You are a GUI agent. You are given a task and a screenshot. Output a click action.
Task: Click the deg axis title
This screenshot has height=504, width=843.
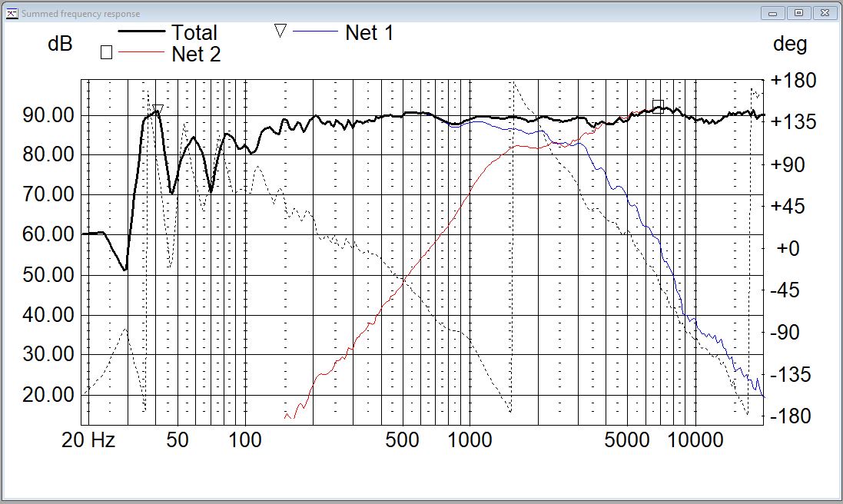click(x=790, y=44)
